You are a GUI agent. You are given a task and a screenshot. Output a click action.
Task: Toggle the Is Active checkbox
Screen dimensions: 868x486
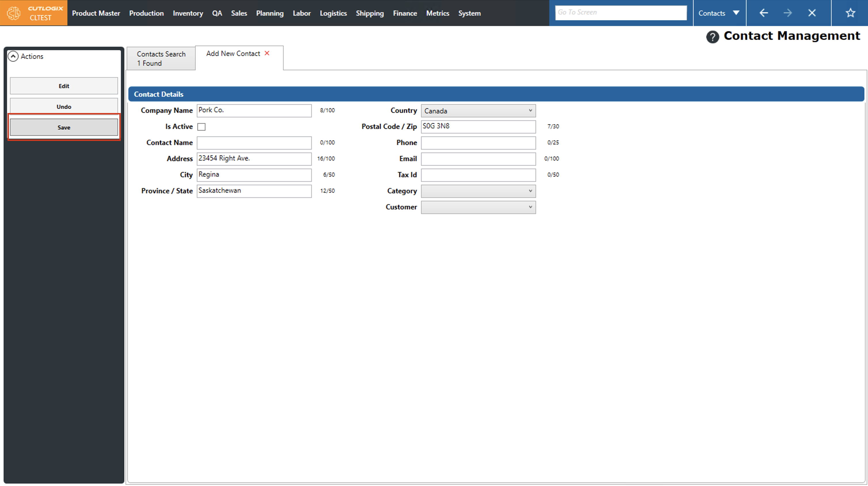201,127
